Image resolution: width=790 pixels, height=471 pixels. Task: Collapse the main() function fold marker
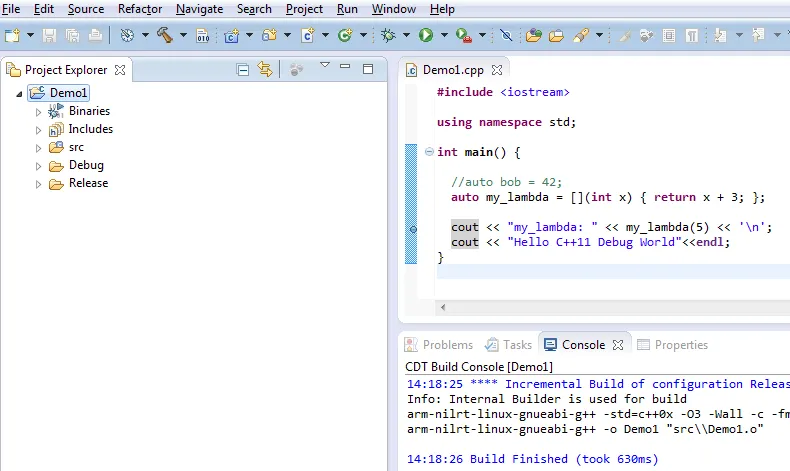[x=429, y=151]
